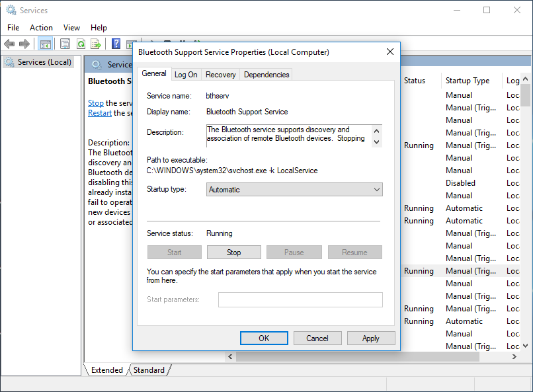
Task: Toggle the Show/Hide Console Tree icon
Action: click(44, 44)
